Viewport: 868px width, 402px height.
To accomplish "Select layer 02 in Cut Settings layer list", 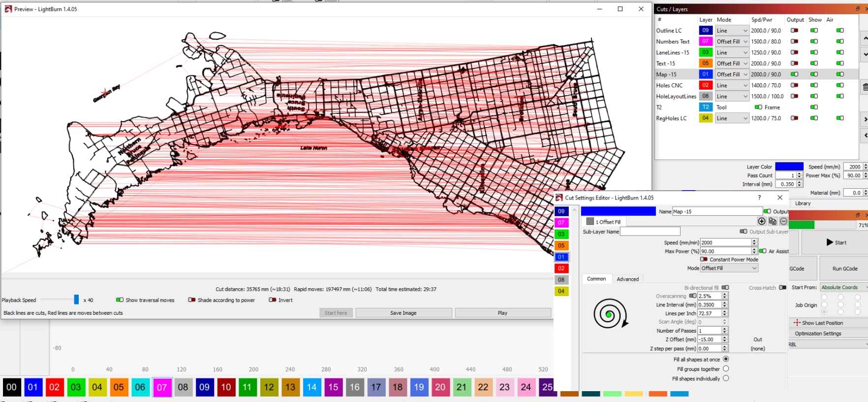I will (561, 268).
